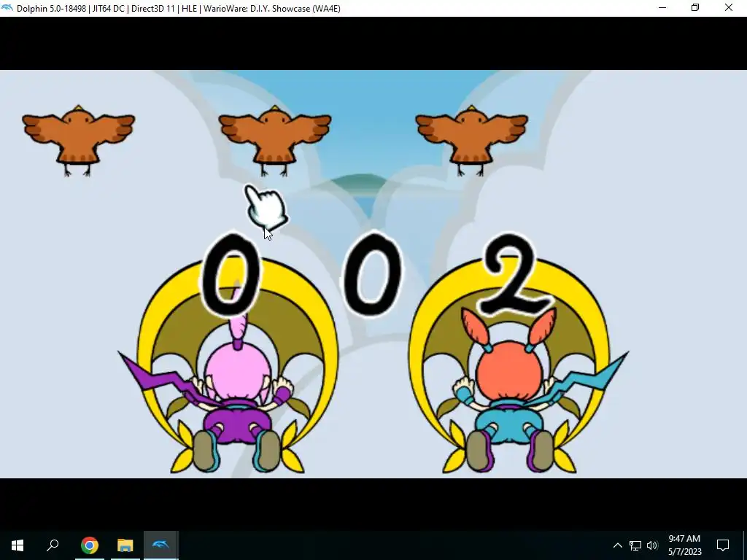Open volume control speaker icon
747x560 pixels.
652,545
